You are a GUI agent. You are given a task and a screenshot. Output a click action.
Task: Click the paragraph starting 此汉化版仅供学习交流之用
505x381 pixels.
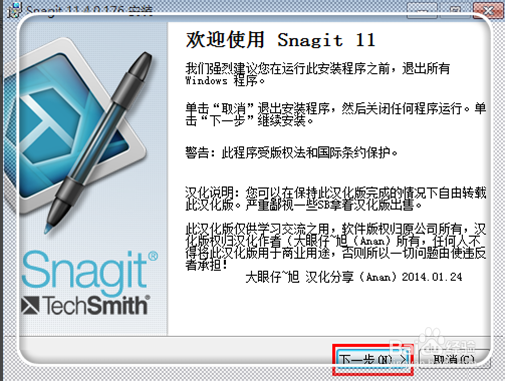(x=336, y=247)
